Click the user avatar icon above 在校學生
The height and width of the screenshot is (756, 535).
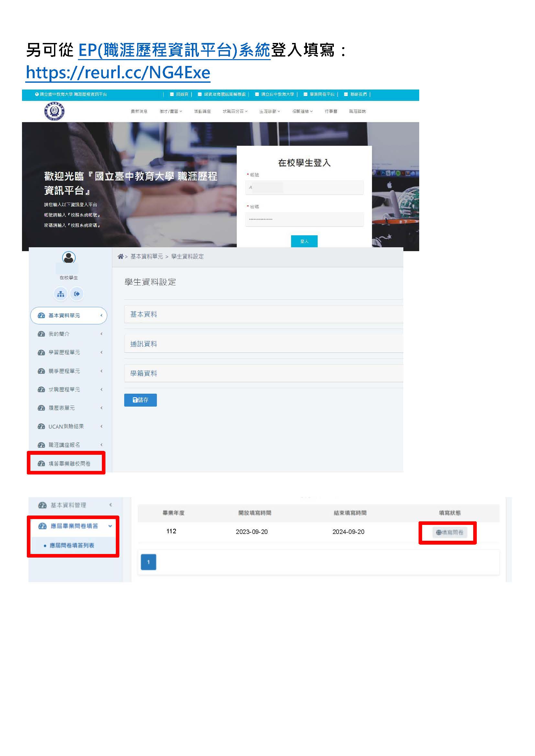(69, 258)
